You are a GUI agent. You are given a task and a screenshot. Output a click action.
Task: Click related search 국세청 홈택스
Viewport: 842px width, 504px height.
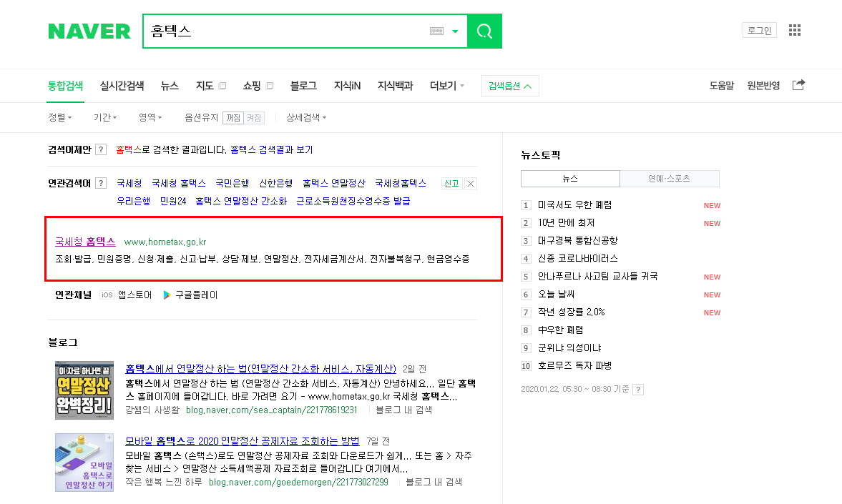[x=179, y=183]
